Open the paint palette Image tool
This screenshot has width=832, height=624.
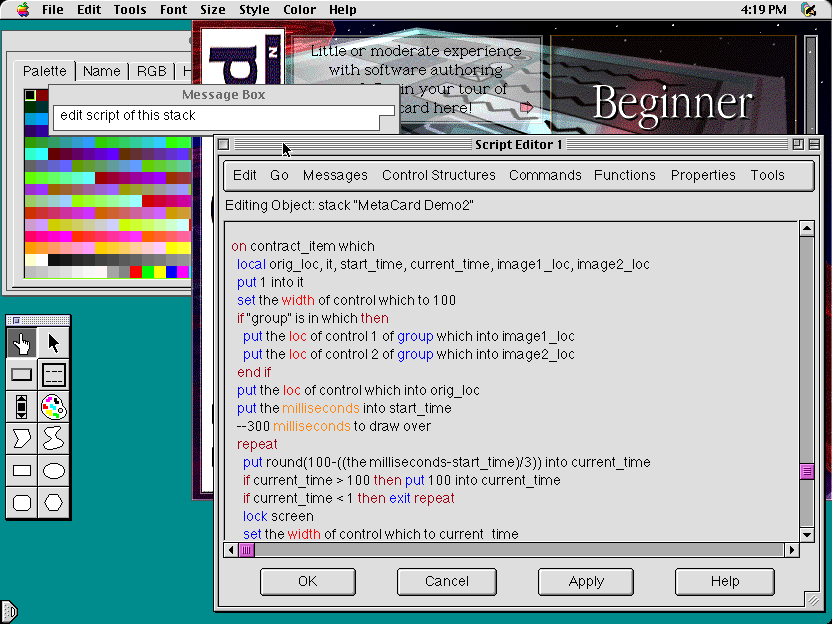point(54,406)
